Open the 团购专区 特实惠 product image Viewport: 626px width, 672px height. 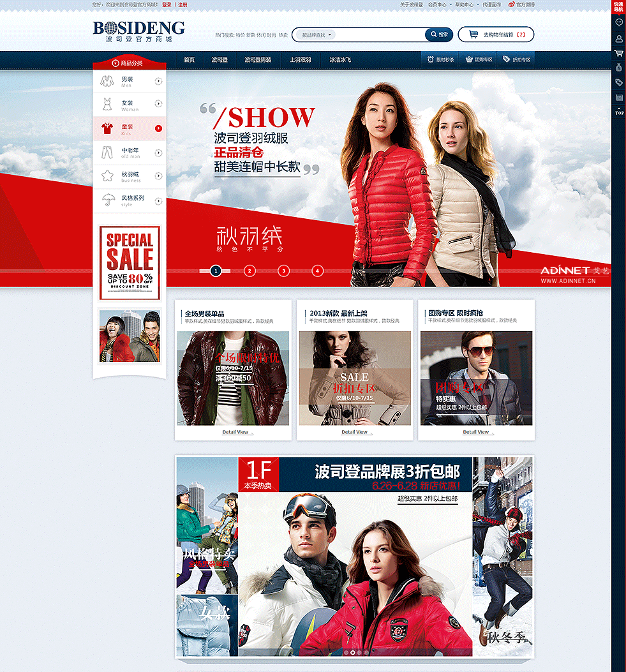[477, 378]
